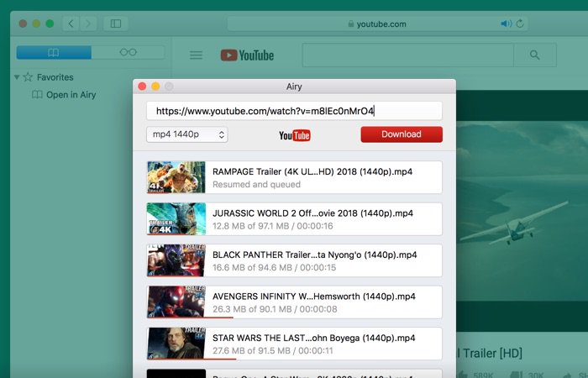Close the Airy window
Image resolution: width=588 pixels, height=378 pixels.
[142, 87]
